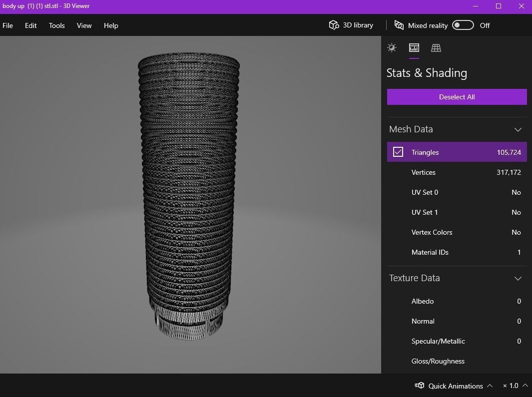532x397 pixels.
Task: Toggle the Mixed reality switch on
Action: pos(463,25)
